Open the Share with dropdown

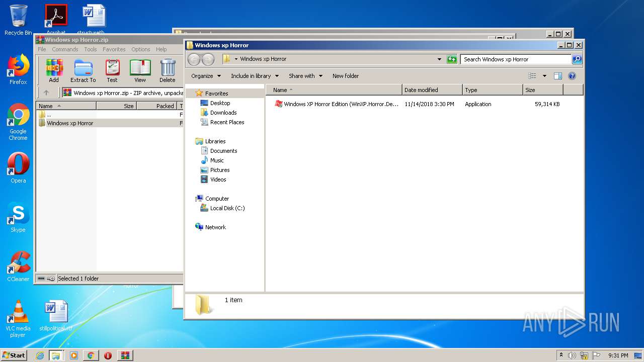click(305, 76)
